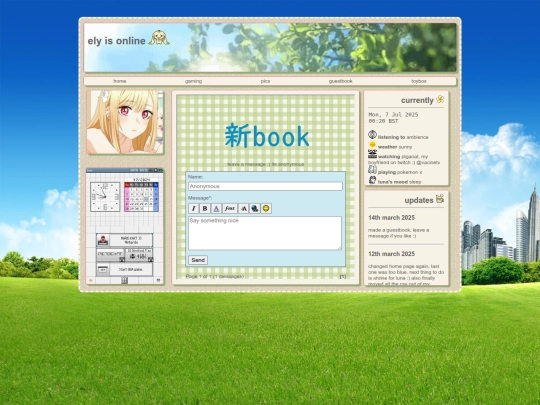Screen dimensions: 540x405
Task: Click the 'Mon, 7 Jul 2025' date text
Action: [393, 115]
